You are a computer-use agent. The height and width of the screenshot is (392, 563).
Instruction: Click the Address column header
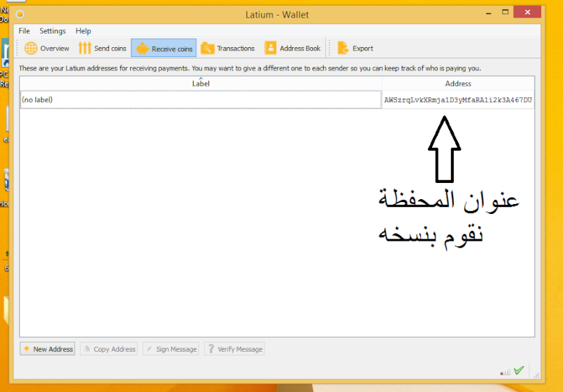click(458, 84)
